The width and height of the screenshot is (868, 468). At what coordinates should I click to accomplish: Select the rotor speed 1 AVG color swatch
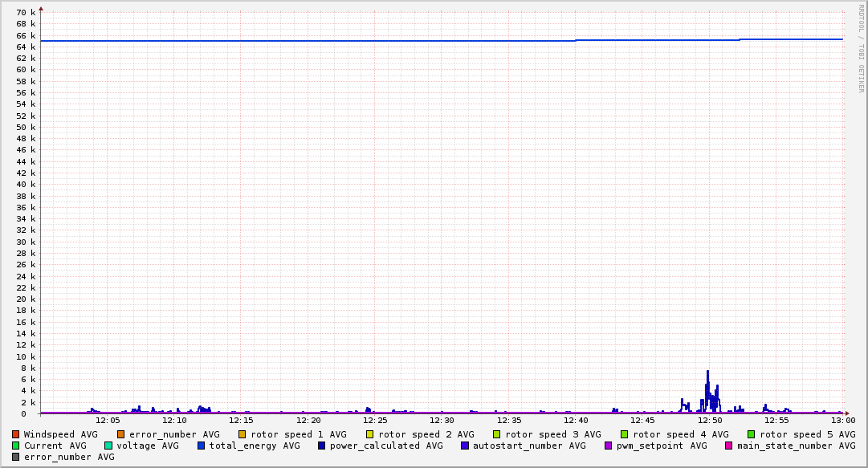point(242,434)
